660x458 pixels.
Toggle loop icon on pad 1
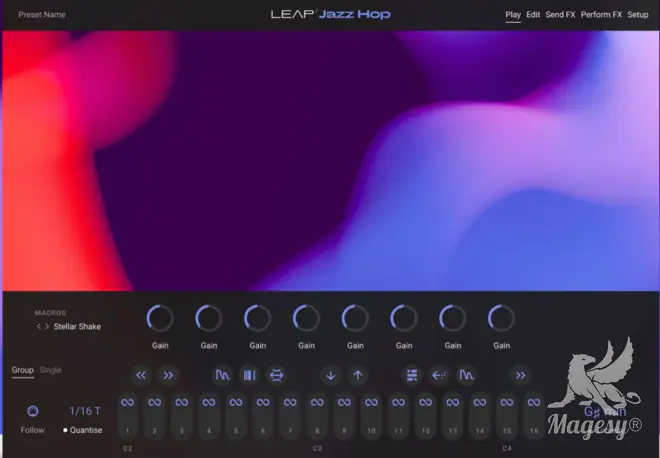pos(128,402)
